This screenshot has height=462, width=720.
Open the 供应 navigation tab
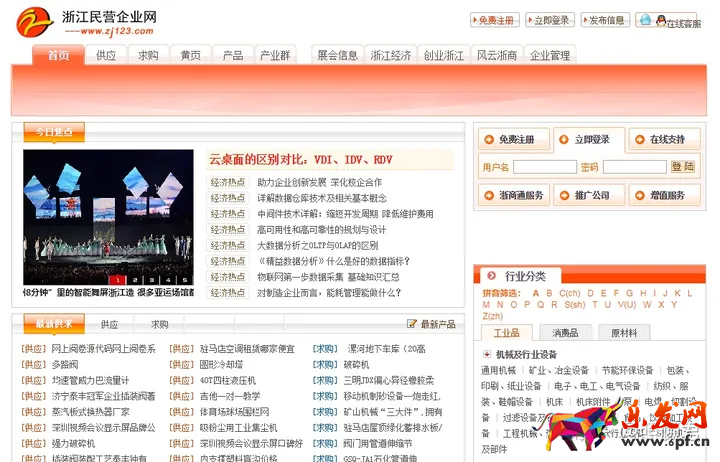(x=106, y=56)
